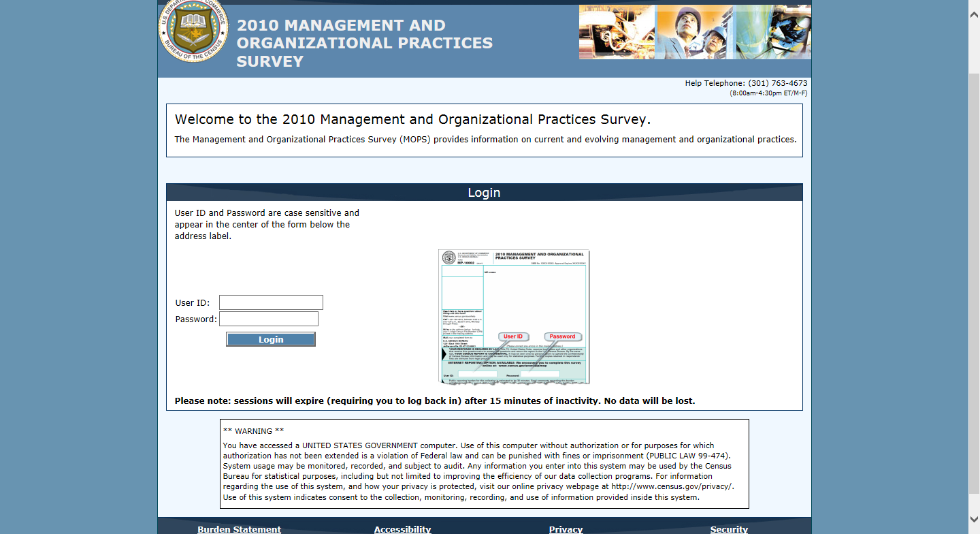This screenshot has height=534, width=980.
Task: Click the MOPS description sentence
Action: pyautogui.click(x=485, y=140)
